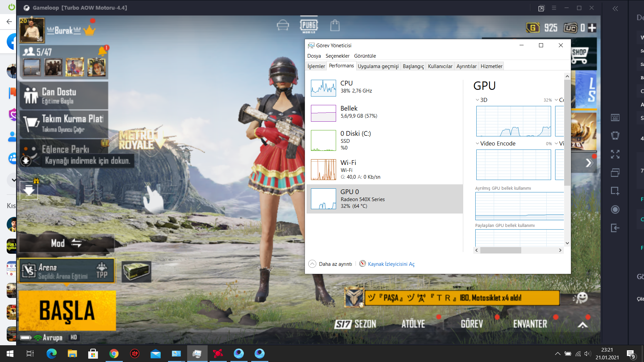Click the fullscreen arrows icon in Gameloop sidebar

[x=615, y=154]
